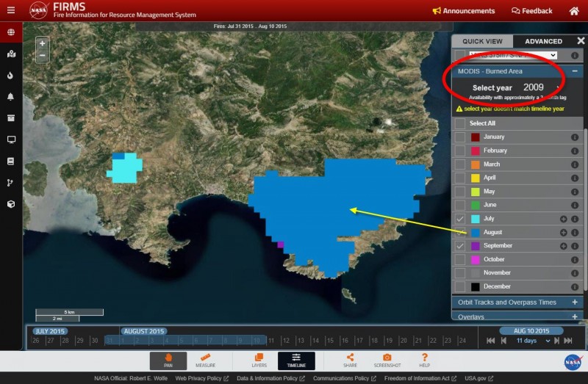Click plus icon next to August
588x384 pixels.
tap(563, 233)
